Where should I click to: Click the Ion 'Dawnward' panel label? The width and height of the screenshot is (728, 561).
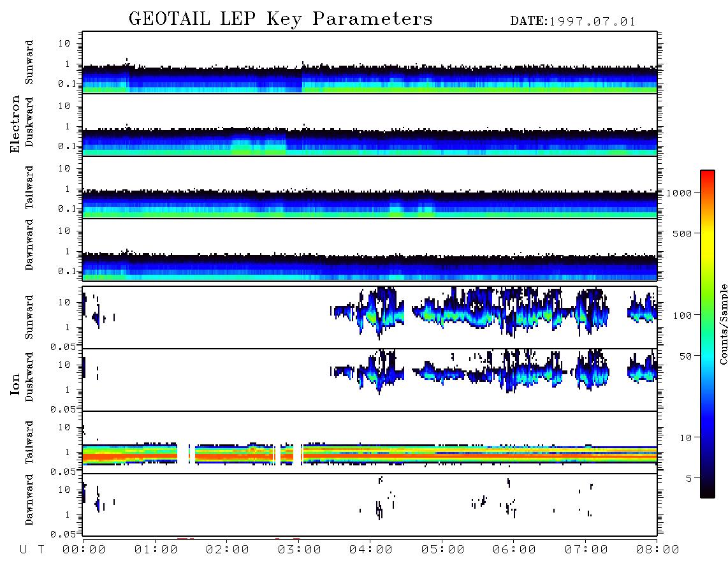tap(29, 500)
